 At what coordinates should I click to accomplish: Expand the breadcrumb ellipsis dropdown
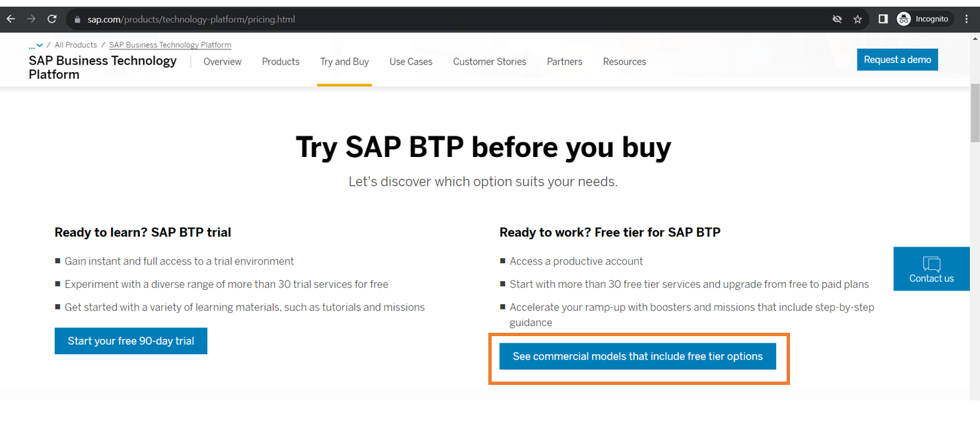click(35, 45)
